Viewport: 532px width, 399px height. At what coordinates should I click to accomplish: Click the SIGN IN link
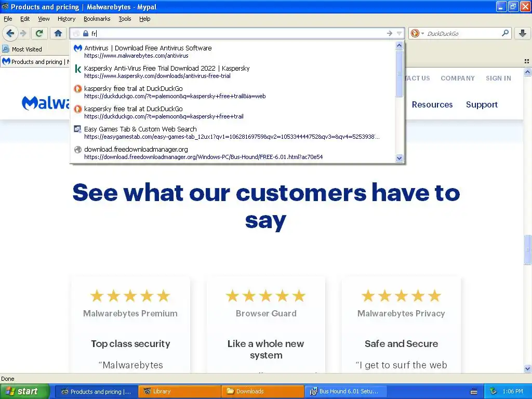pos(498,78)
